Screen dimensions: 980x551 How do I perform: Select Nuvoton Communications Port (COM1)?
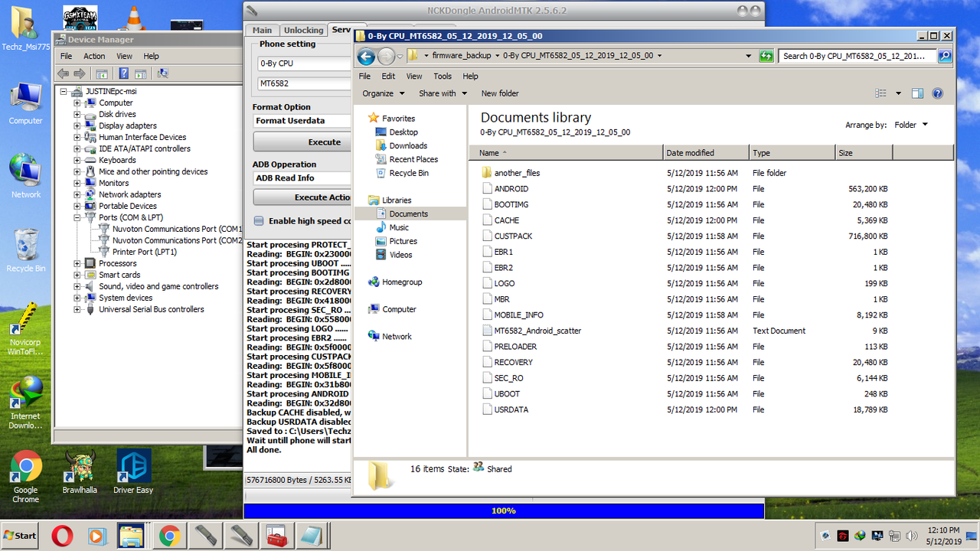click(176, 229)
